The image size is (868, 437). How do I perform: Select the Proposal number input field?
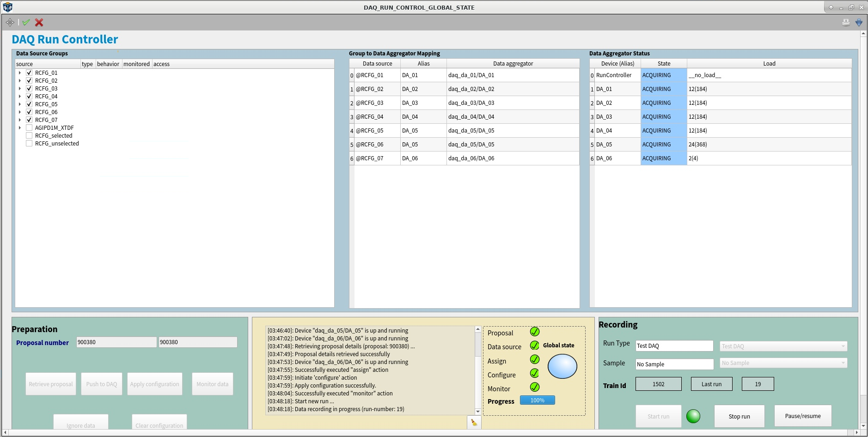[116, 342]
